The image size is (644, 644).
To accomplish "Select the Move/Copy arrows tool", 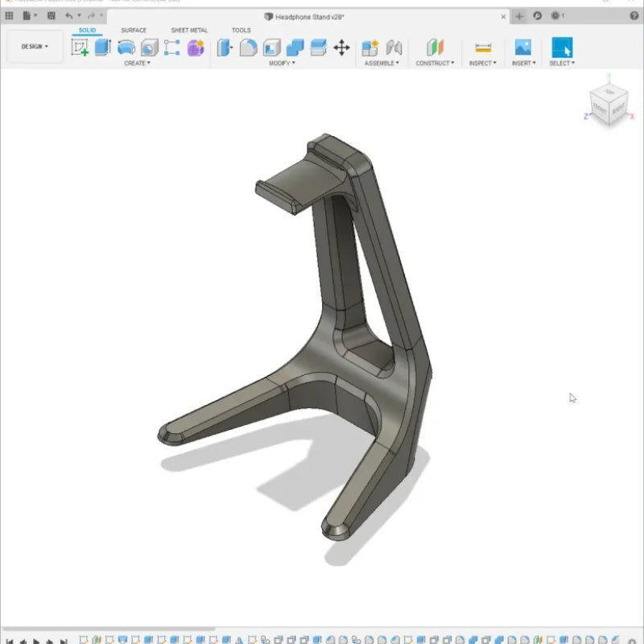I will point(341,47).
